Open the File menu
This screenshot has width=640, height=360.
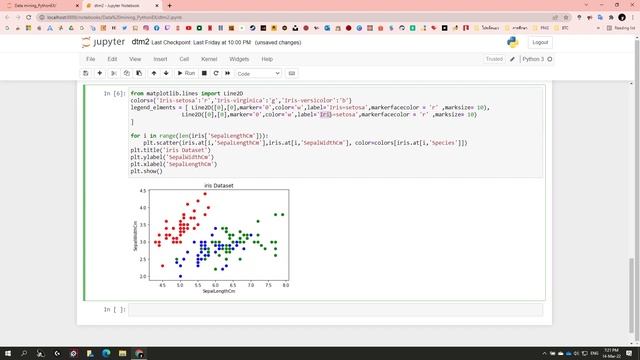pyautogui.click(x=91, y=59)
